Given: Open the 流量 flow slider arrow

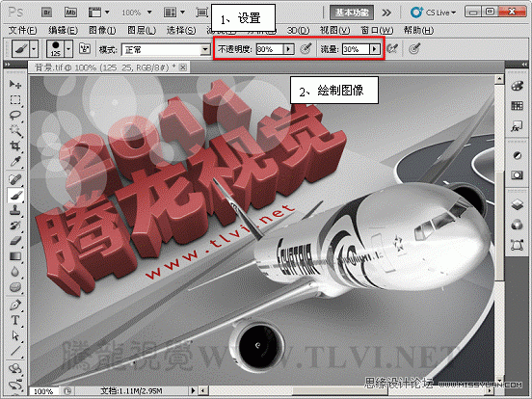Looking at the screenshot, I should [375, 49].
